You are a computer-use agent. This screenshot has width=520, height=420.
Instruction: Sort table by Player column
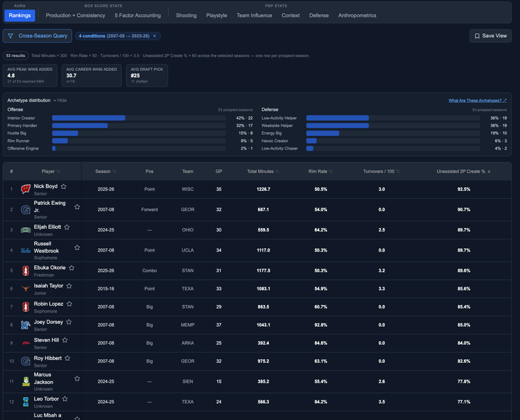pos(51,172)
